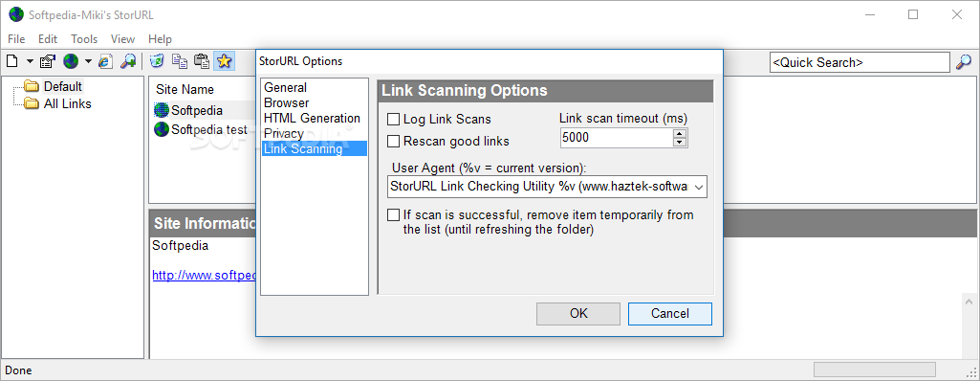The height and width of the screenshot is (381, 980).
Task: Click the magnifier find toolbar icon
Action: pos(128,60)
